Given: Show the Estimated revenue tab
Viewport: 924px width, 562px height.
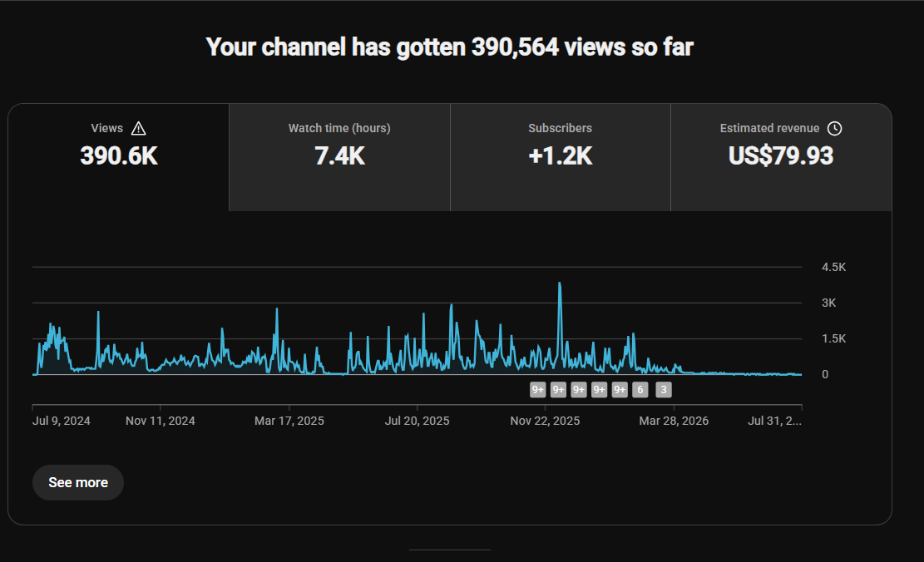Looking at the screenshot, I should 782,157.
